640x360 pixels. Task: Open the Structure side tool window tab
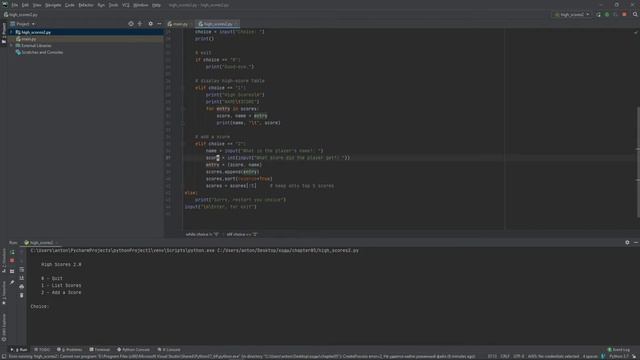click(x=4, y=260)
